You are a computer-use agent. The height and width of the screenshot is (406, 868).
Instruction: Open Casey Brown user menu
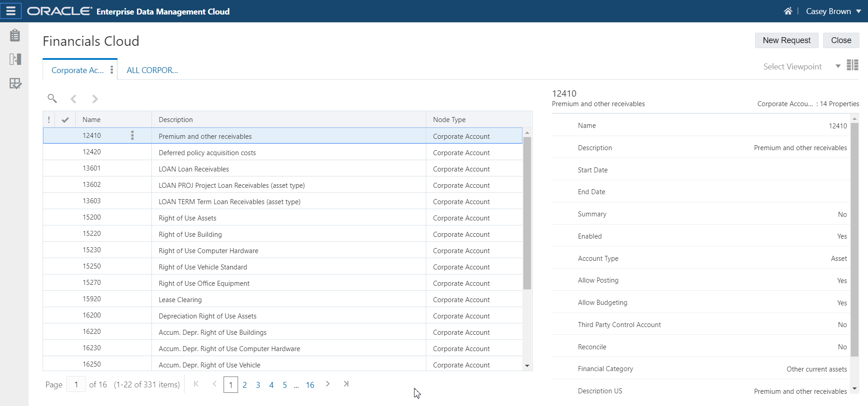coord(834,11)
